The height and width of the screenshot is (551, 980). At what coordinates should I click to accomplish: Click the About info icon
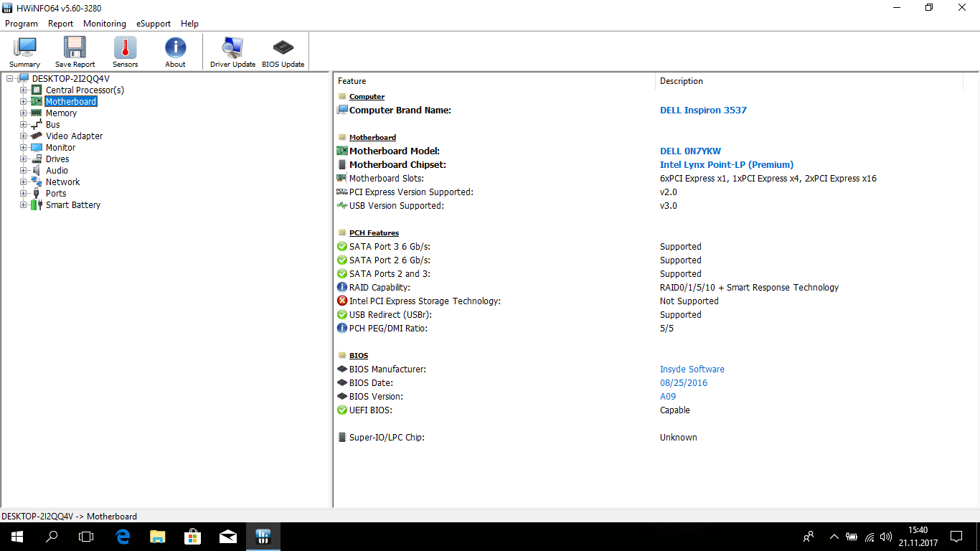coord(175,47)
